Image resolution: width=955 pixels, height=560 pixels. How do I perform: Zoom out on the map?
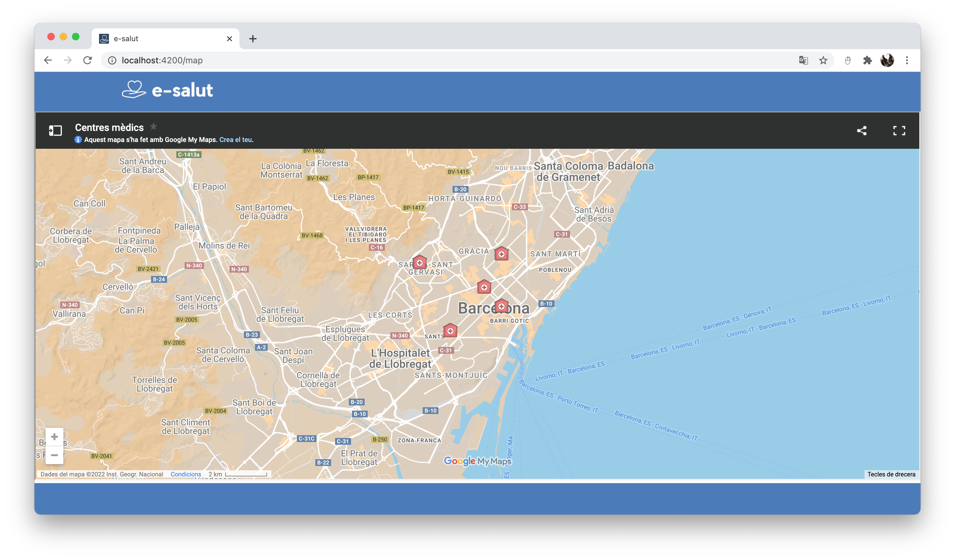pos(54,455)
